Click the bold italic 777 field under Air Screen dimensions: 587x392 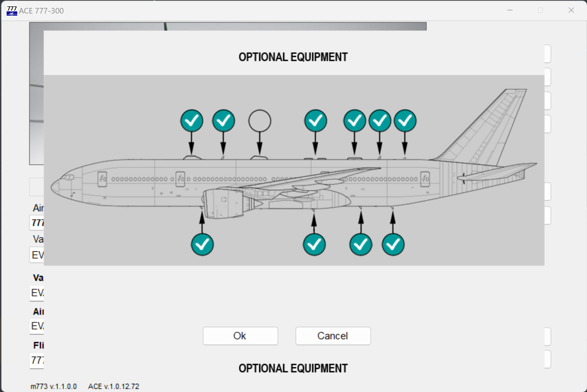37,223
